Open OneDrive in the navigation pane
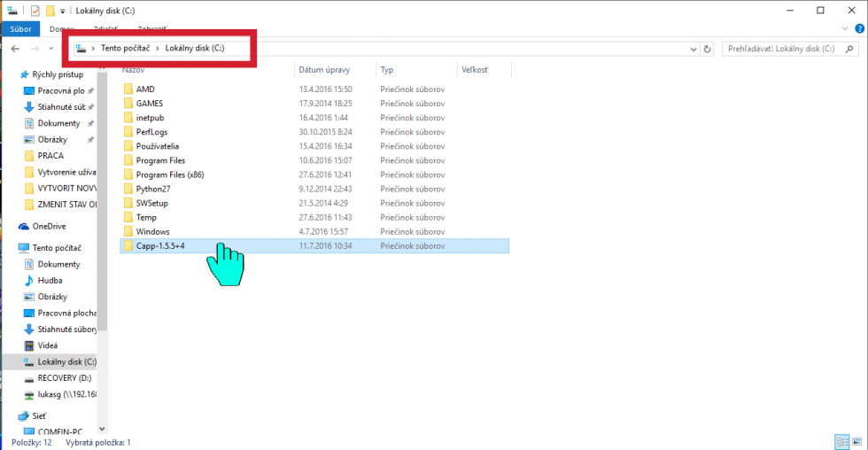Viewport: 868px width, 450px height. tap(50, 227)
